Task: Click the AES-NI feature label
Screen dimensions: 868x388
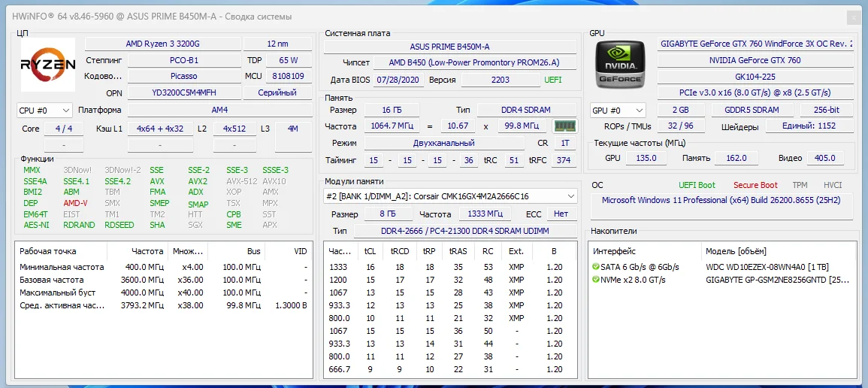Action: (x=36, y=226)
